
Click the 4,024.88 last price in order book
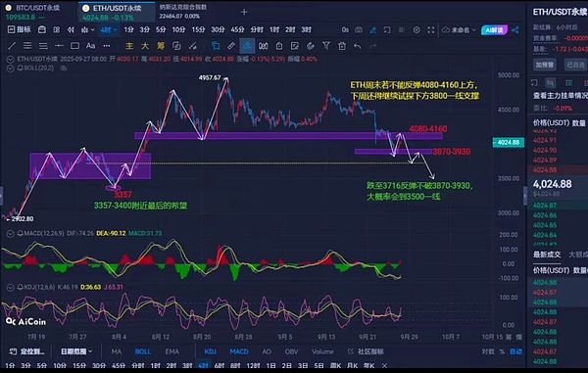(x=552, y=184)
